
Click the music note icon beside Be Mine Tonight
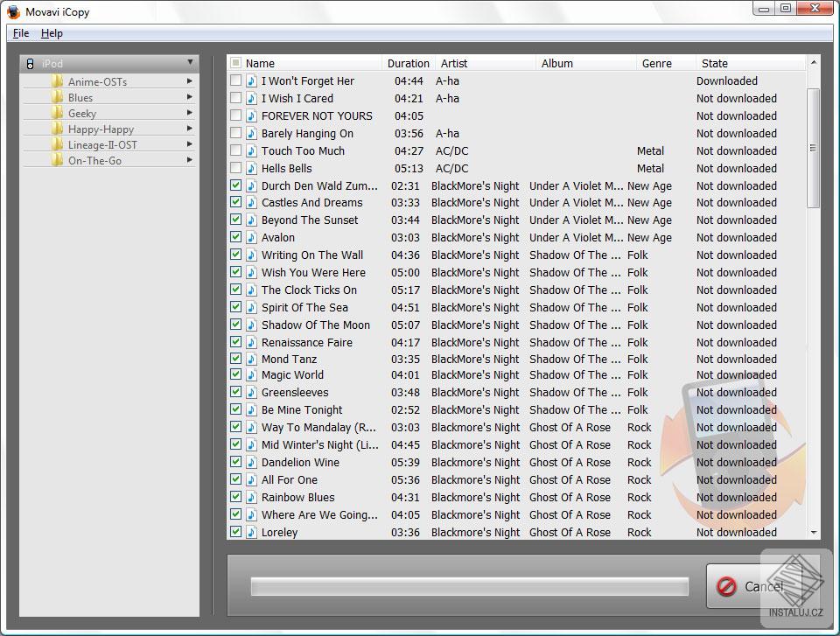coord(251,410)
